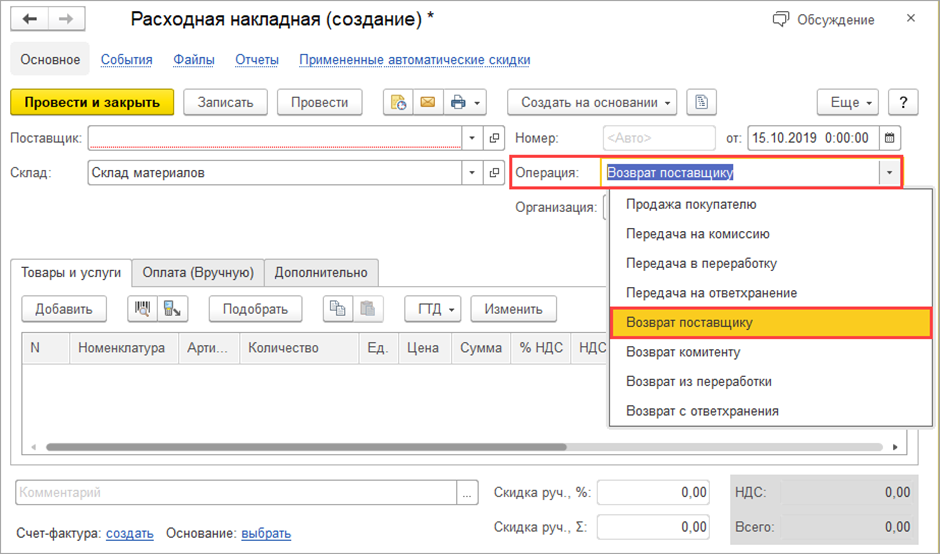Open the Еще menu dropdown
Image resolution: width=940 pixels, height=554 pixels.
click(x=848, y=103)
